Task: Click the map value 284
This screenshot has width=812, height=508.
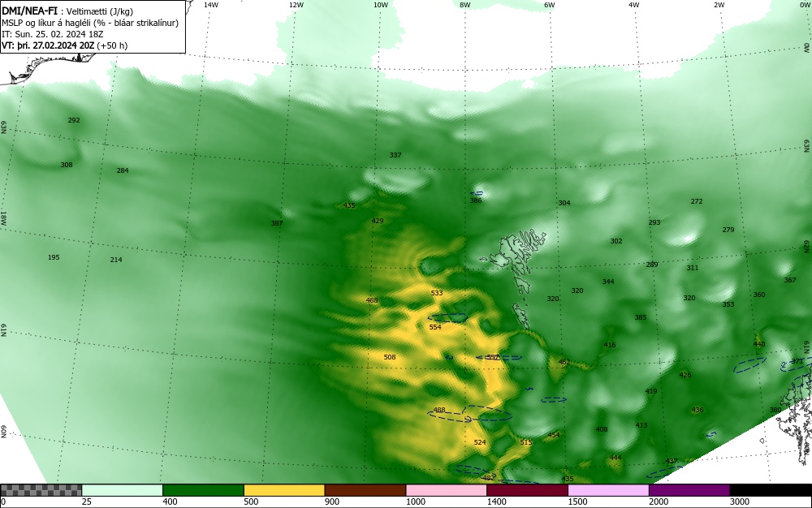Action: coord(123,170)
